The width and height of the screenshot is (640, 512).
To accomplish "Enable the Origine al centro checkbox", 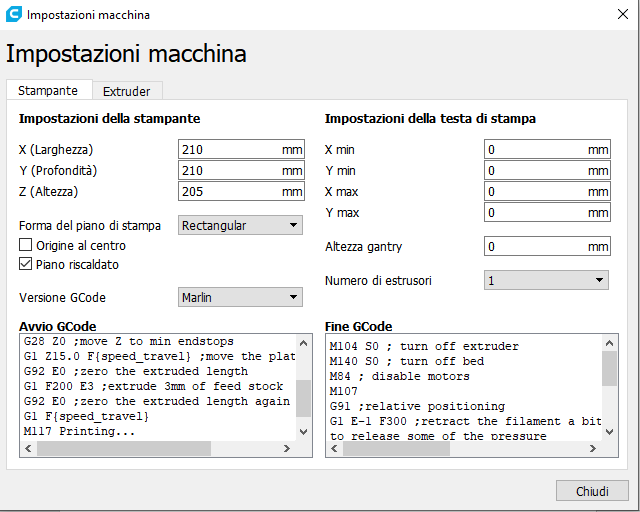I will pos(26,245).
